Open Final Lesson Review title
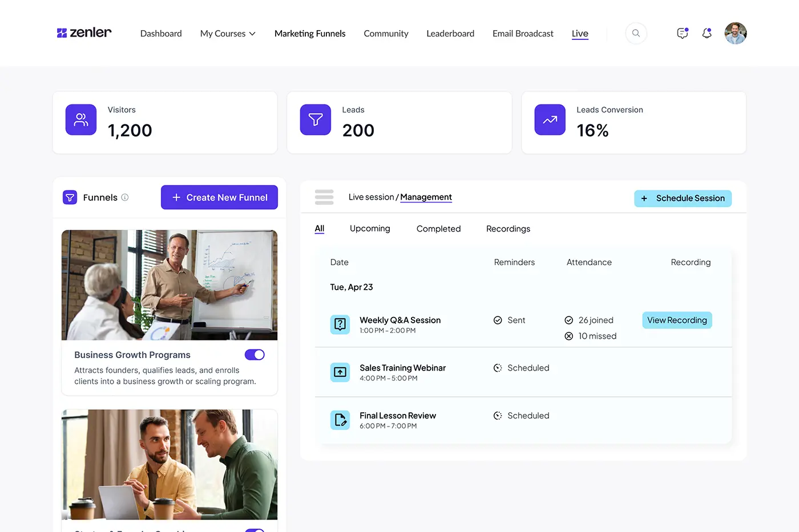The width and height of the screenshot is (799, 532). click(398, 416)
